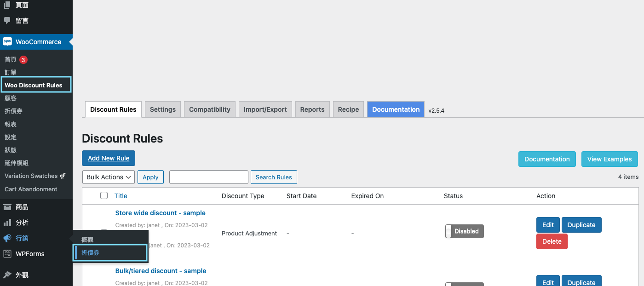Image resolution: width=644 pixels, height=286 pixels.
Task: Open Cart Abandonment in the sidebar
Action: click(x=31, y=189)
